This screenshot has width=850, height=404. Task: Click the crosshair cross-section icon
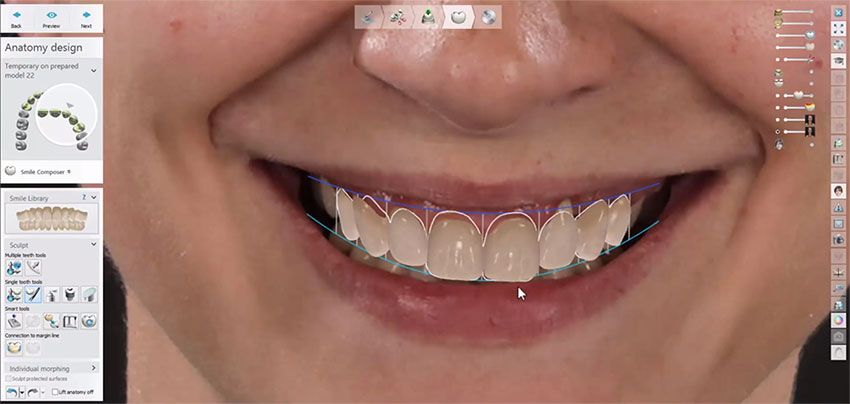838,272
